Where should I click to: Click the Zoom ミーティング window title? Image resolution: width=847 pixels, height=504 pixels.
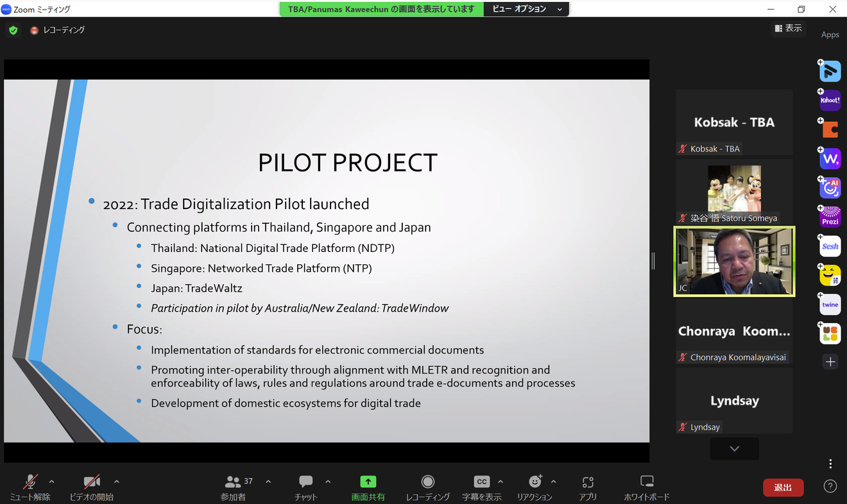point(42,10)
